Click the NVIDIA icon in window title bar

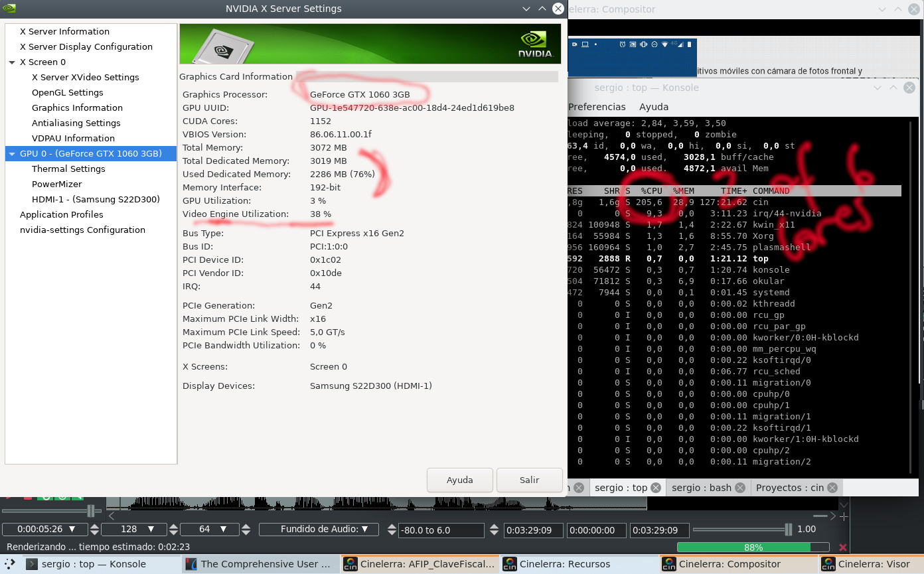9,9
